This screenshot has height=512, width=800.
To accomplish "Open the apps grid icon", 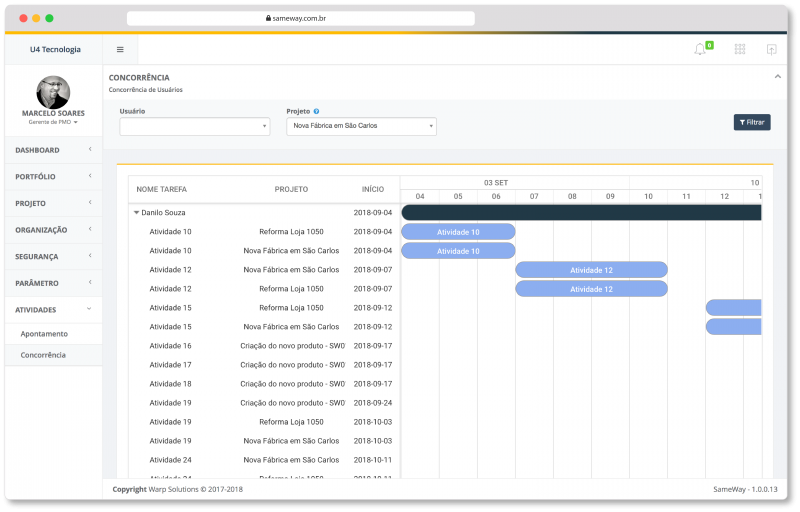I will 740,49.
